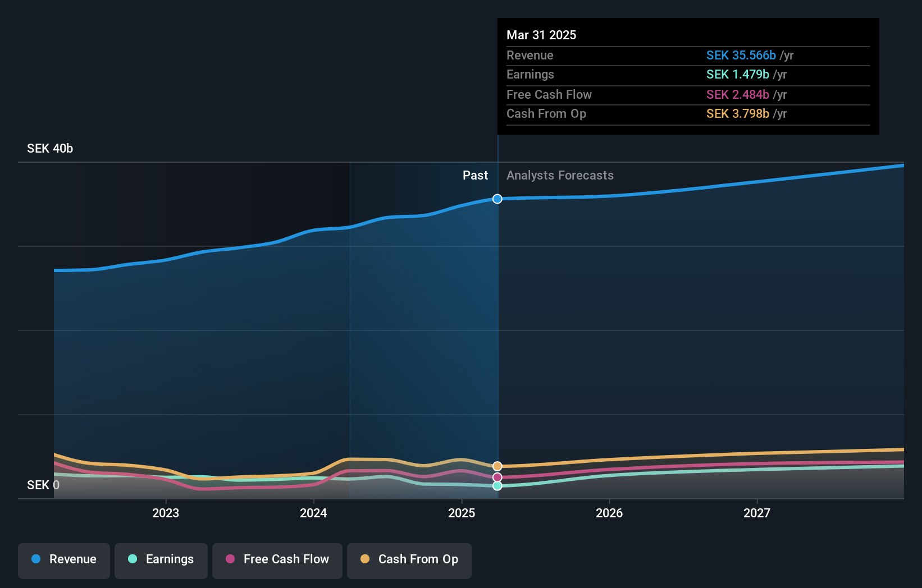922x588 pixels.
Task: Select the orange Cash From Op chart marker
Action: coord(497,465)
